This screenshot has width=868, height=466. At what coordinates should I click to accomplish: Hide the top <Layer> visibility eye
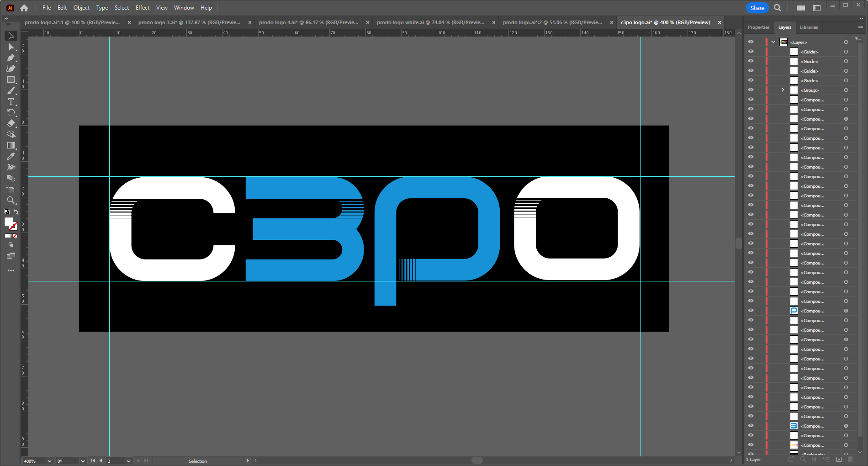click(751, 42)
